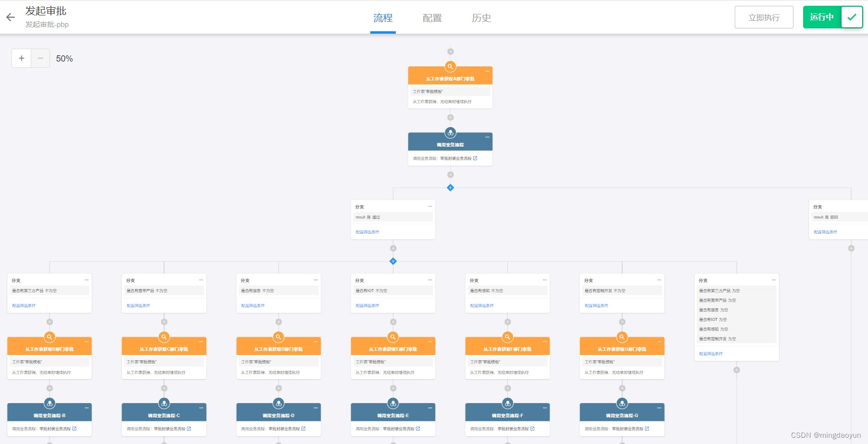
Task: Open more options on 从工作表获取B部门审批 node
Action: [x=87, y=342]
